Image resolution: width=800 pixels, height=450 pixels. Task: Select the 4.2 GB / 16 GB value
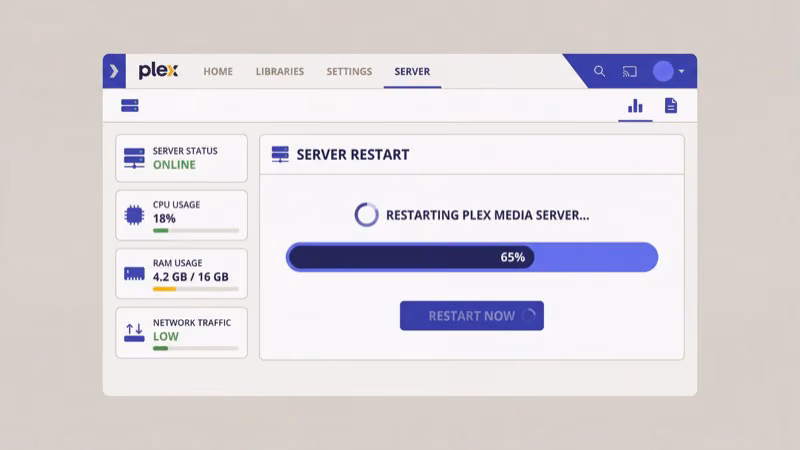[191, 277]
